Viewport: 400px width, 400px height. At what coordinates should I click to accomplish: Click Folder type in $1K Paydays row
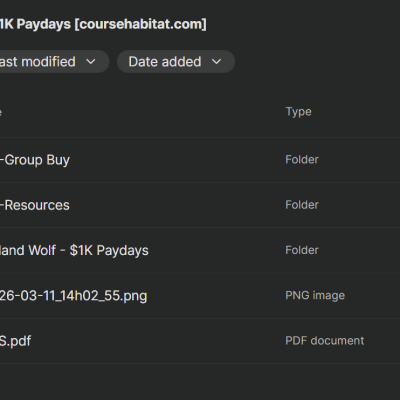[302, 250]
